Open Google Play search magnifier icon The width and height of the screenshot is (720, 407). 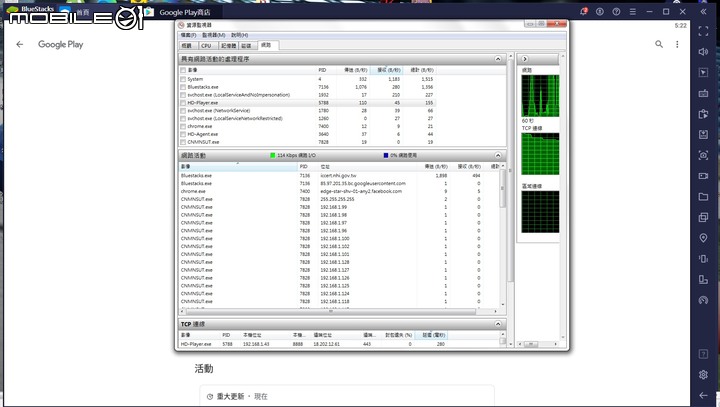click(x=659, y=45)
